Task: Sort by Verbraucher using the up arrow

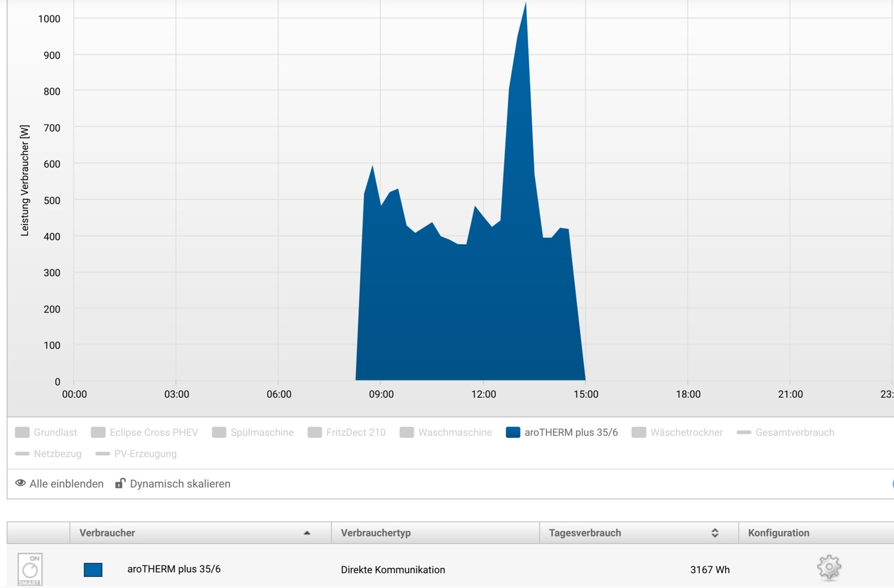Action: [x=307, y=533]
